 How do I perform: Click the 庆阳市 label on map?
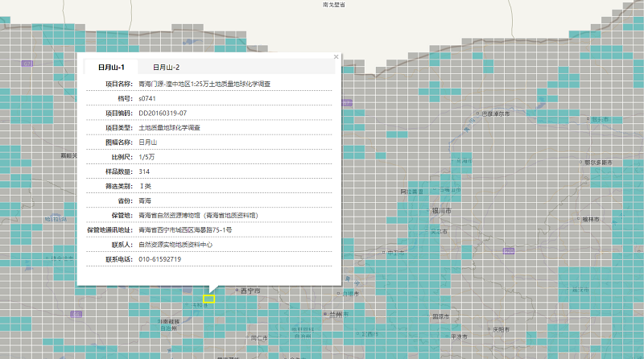point(501,329)
